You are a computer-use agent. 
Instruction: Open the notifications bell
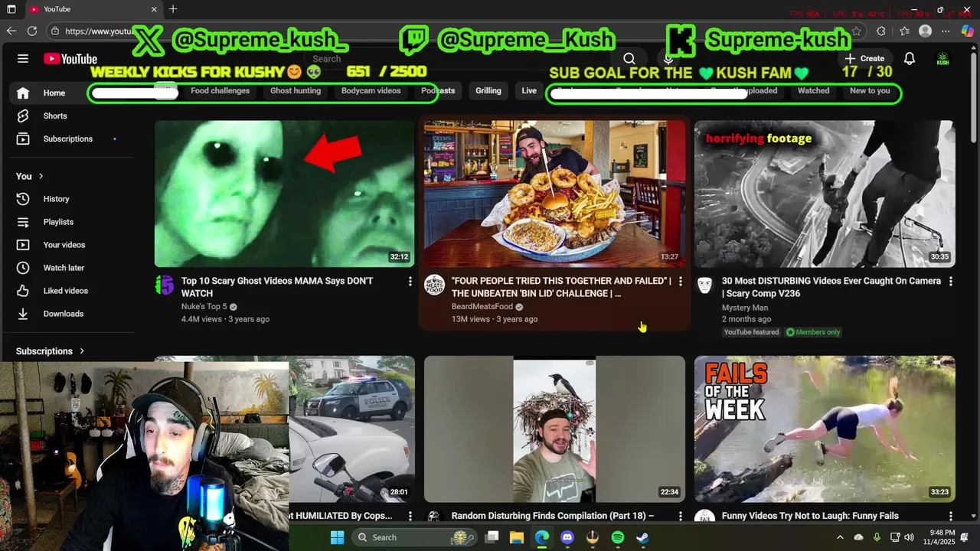(910, 59)
